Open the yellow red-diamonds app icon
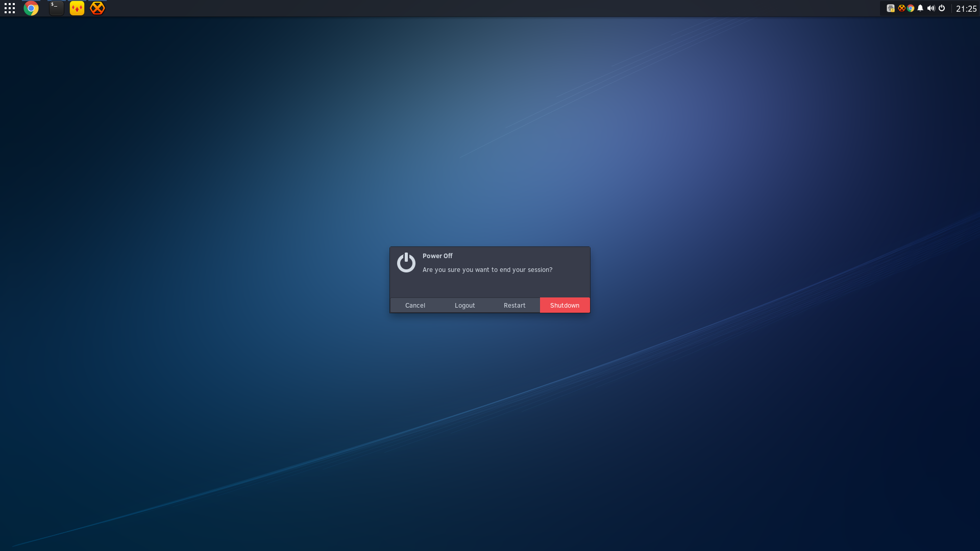The image size is (980, 551). point(77,8)
